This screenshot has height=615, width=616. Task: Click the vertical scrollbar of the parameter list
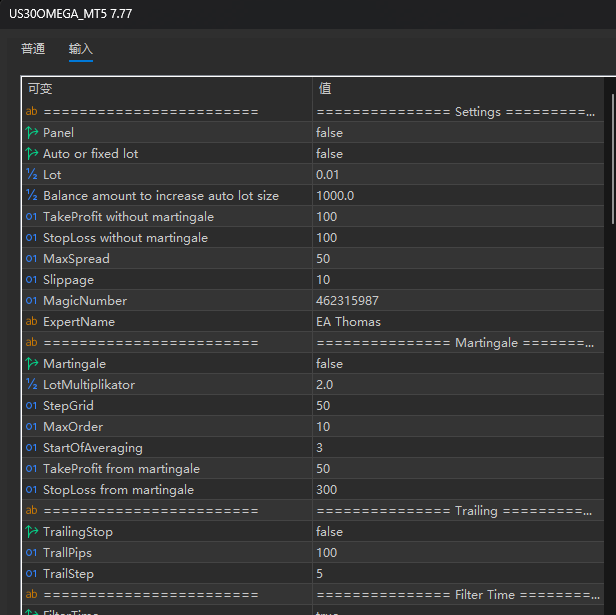coord(611,160)
